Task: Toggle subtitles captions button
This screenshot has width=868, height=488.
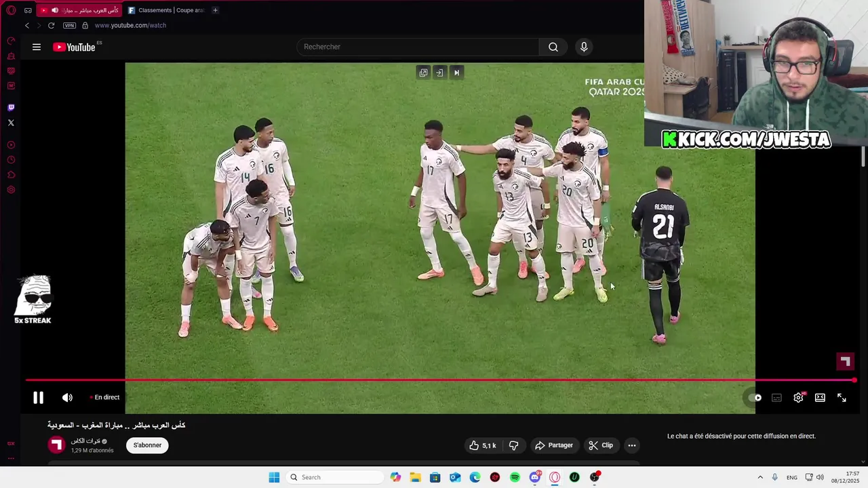Action: tap(776, 398)
